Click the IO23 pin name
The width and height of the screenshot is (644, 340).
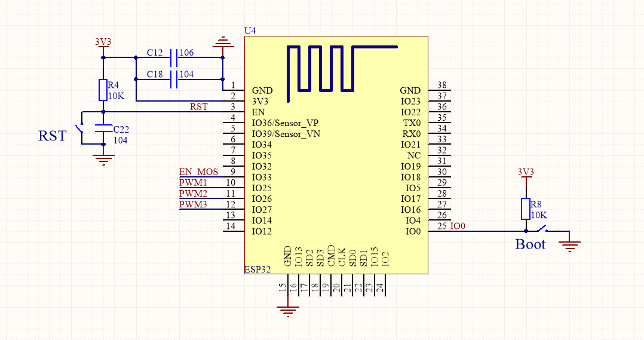coord(411,101)
